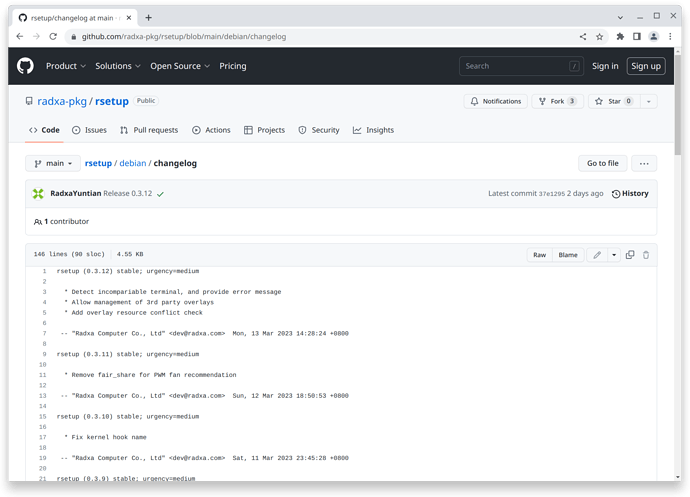The height and width of the screenshot is (497, 690).
Task: Toggle the browser side panel
Action: click(x=637, y=37)
